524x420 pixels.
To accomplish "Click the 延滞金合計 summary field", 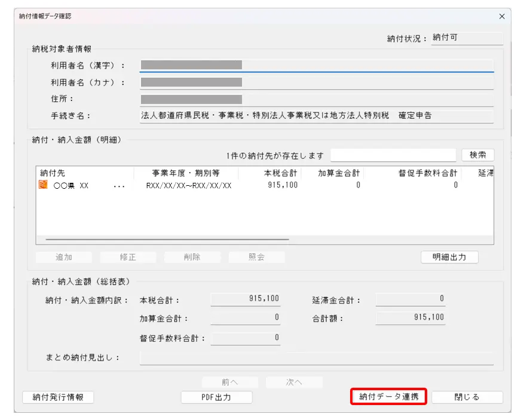I will pos(410,299).
